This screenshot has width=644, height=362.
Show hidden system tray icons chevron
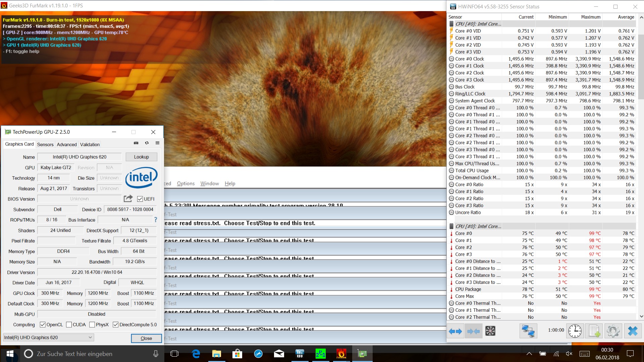(x=529, y=354)
